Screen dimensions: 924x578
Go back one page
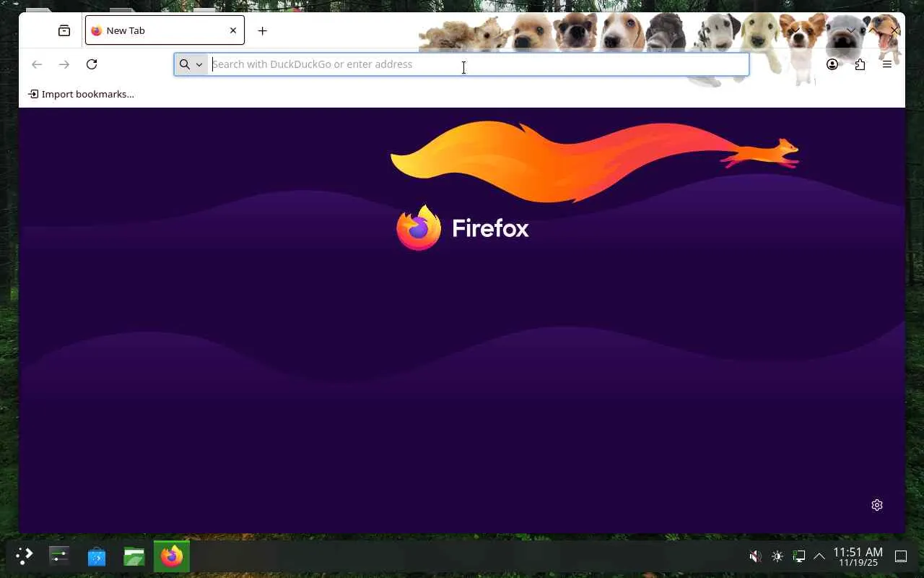click(37, 64)
